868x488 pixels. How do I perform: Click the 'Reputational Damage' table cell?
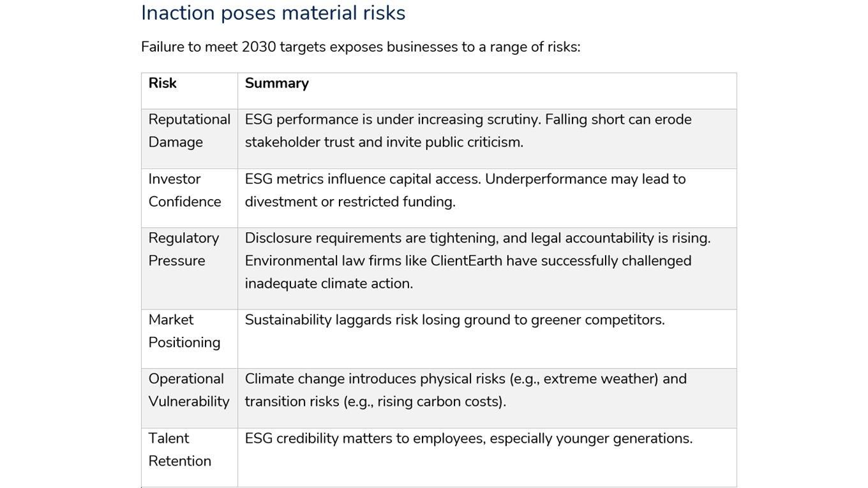tap(189, 131)
